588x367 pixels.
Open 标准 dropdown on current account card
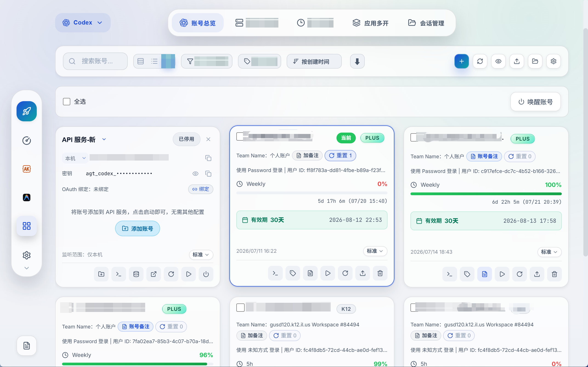tap(375, 251)
